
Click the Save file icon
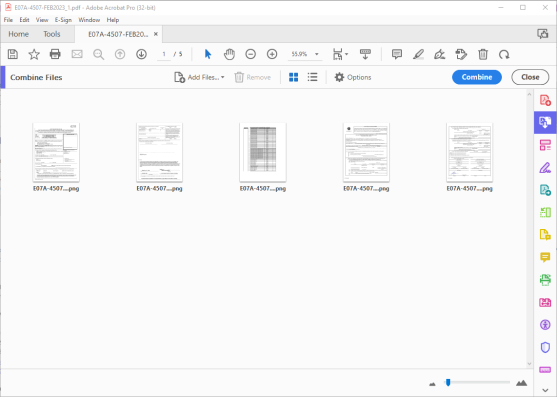click(13, 54)
